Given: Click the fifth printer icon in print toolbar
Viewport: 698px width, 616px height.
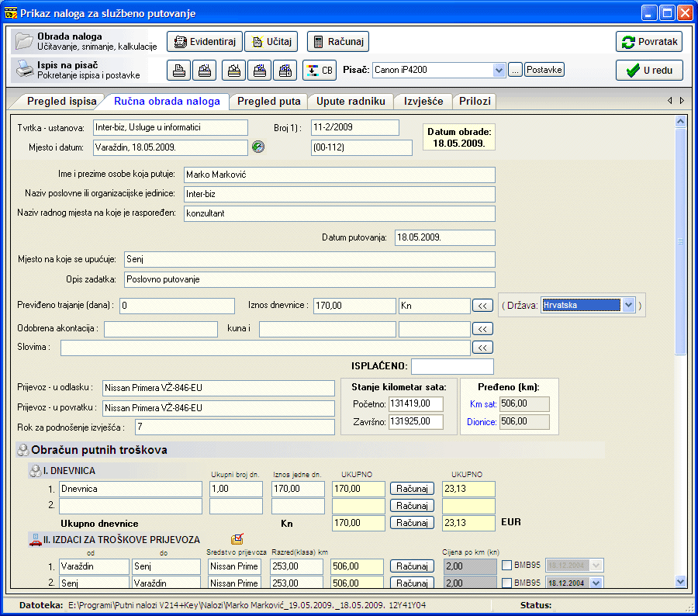Looking at the screenshot, I should click(x=286, y=71).
